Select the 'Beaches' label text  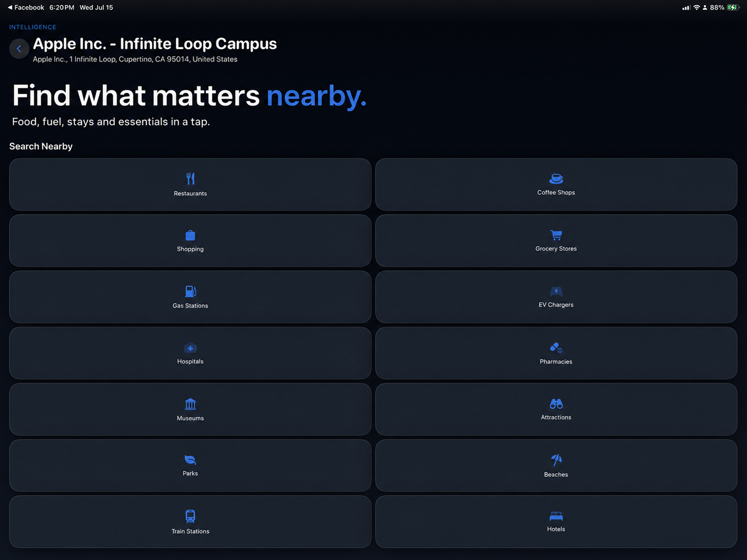(x=556, y=475)
